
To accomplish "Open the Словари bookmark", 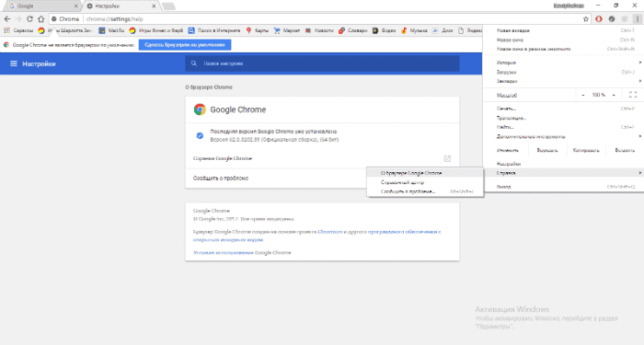I will 352,30.
